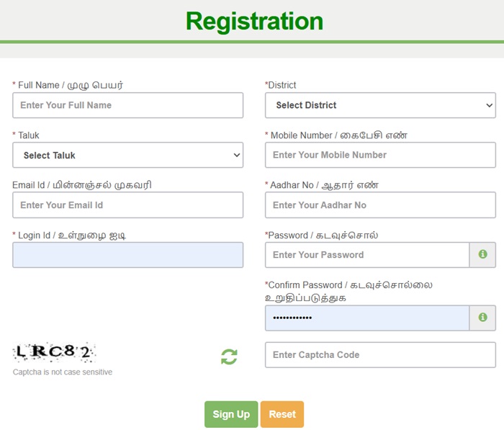Click the Enter Your Password field
Screen dimensions: 504x430
367,254
